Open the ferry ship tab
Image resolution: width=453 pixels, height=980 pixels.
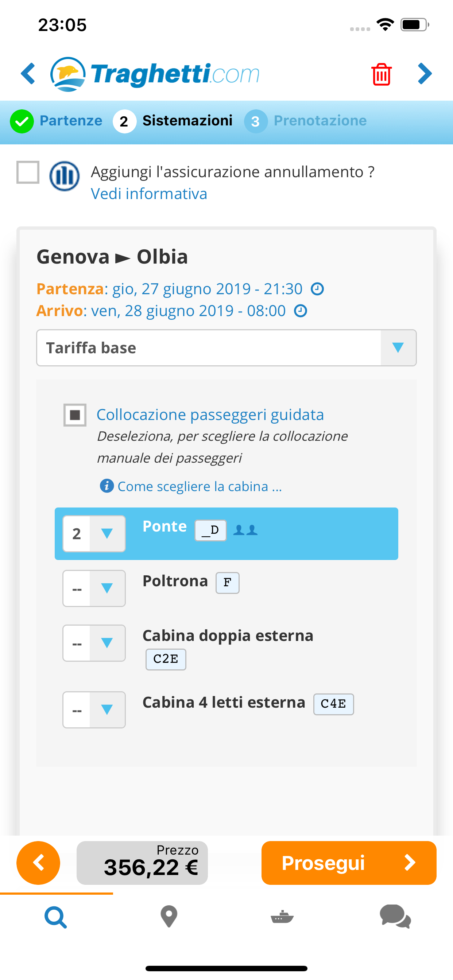point(282,917)
